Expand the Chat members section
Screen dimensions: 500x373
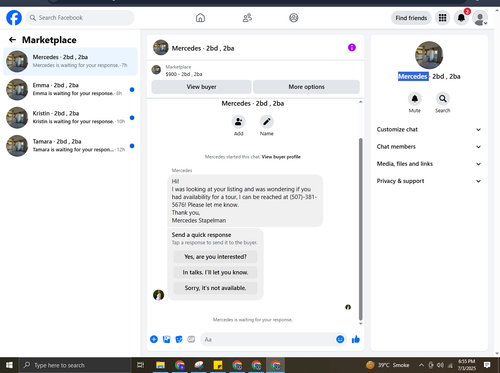429,147
